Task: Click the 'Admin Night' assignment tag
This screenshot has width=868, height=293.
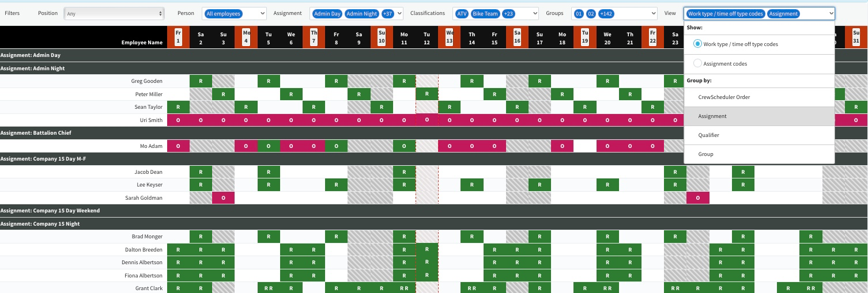Action: pyautogui.click(x=362, y=13)
